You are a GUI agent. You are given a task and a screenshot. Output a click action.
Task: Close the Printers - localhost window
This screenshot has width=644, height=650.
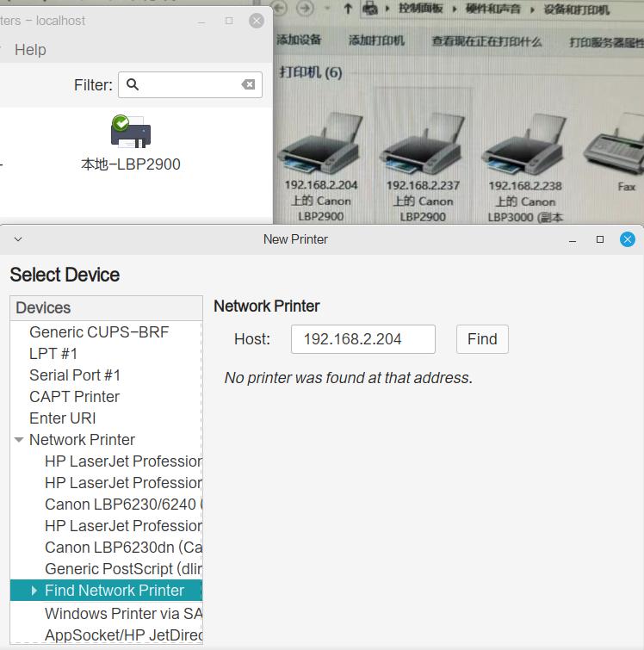257,21
